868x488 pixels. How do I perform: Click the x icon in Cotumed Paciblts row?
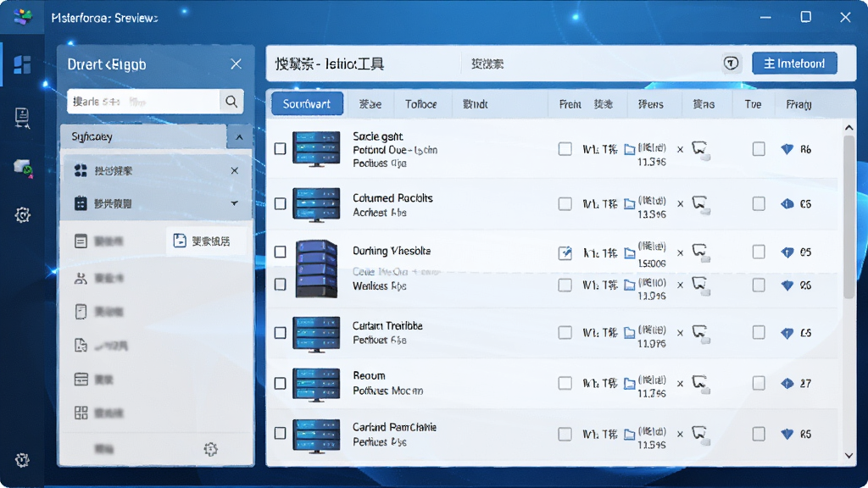coord(681,203)
